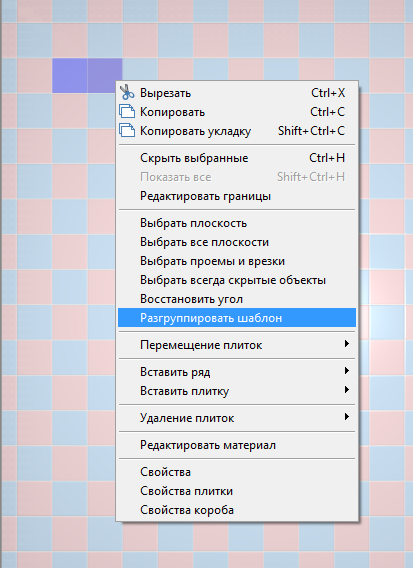Select Редактировать границы menu entry
Screen dimensions: 413x568
click(x=237, y=196)
